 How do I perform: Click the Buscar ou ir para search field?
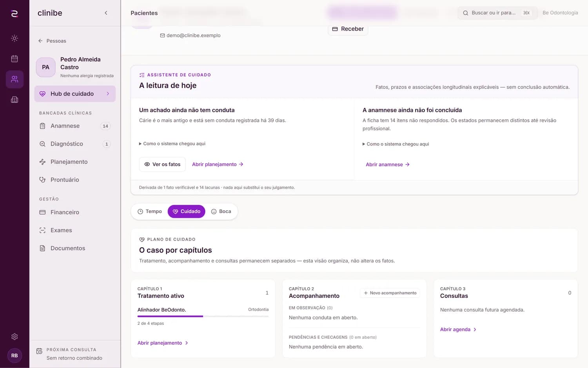pyautogui.click(x=497, y=13)
